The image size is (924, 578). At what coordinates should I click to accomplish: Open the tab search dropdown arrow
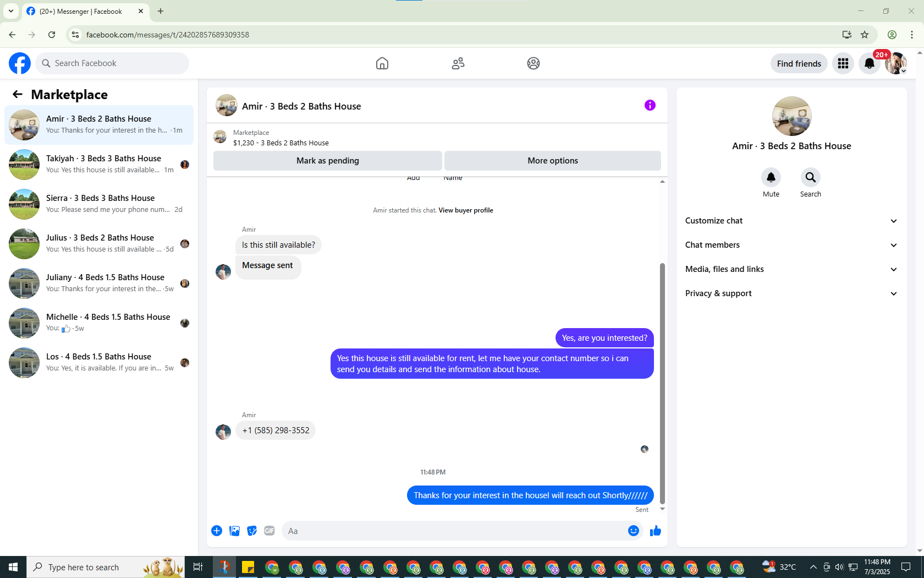[x=11, y=11]
